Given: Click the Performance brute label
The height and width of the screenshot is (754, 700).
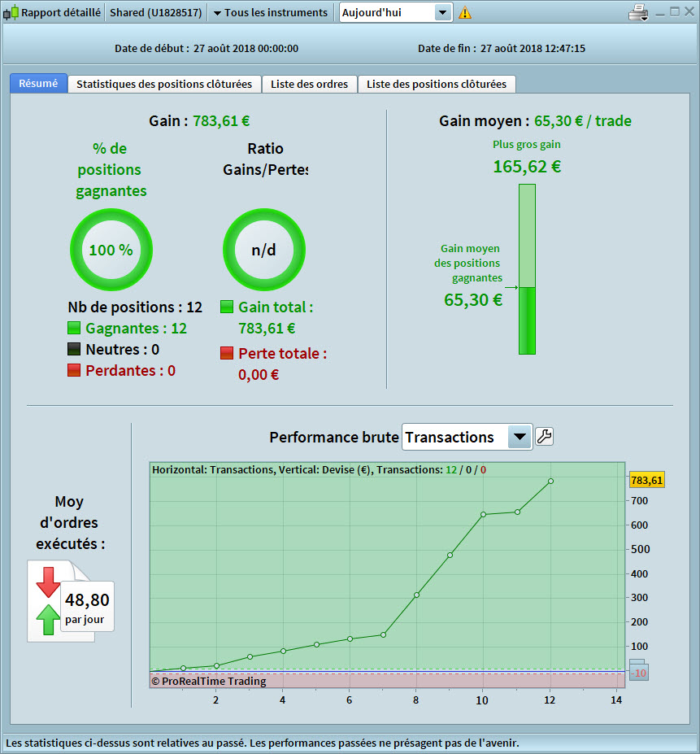Looking at the screenshot, I should tap(333, 437).
